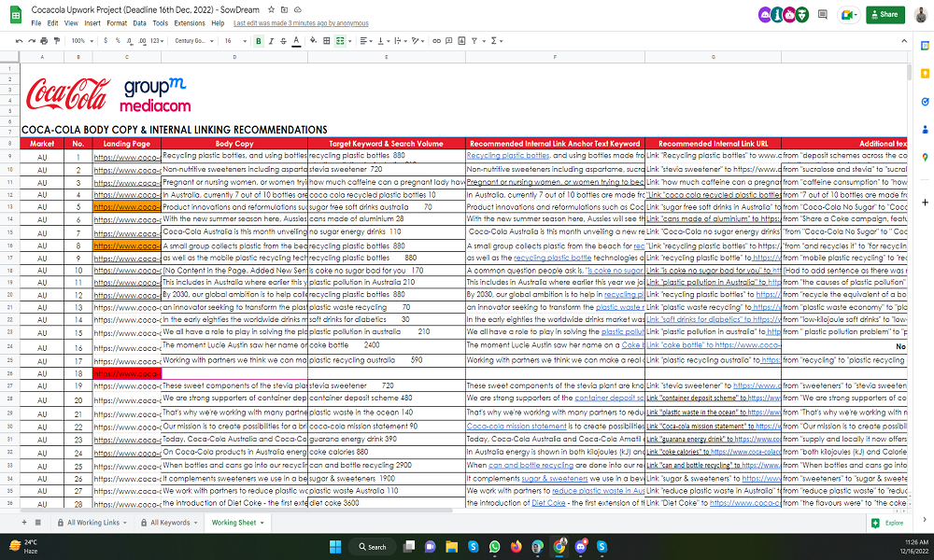Open the Google account profile picture

[x=921, y=14]
